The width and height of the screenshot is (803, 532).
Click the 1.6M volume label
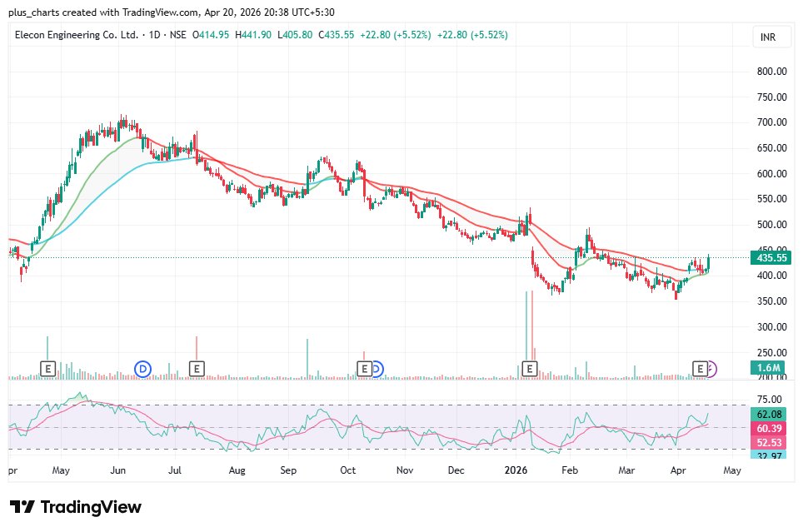tap(768, 365)
